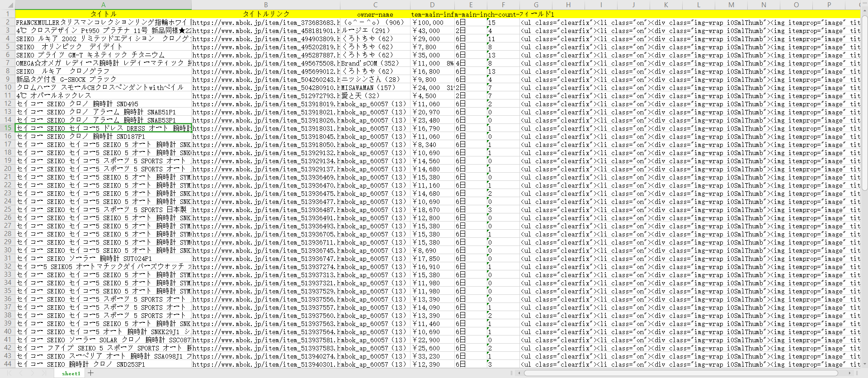Select column D header
868x378 pixels.
click(x=432, y=5)
